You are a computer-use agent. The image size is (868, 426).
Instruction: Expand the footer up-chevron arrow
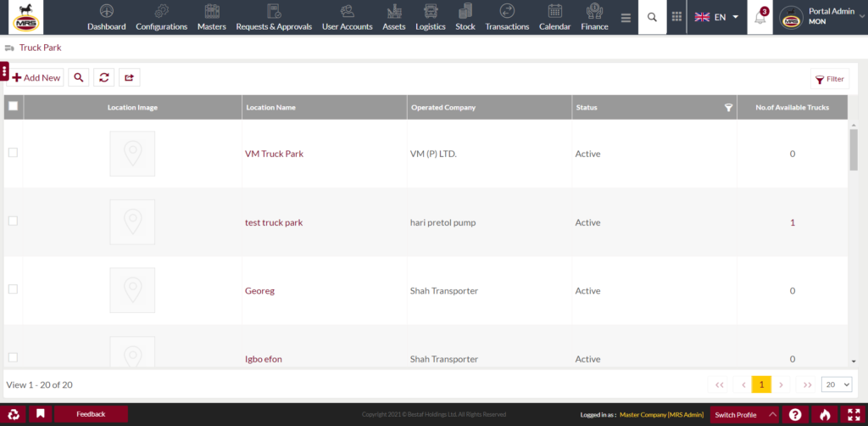[x=772, y=414]
